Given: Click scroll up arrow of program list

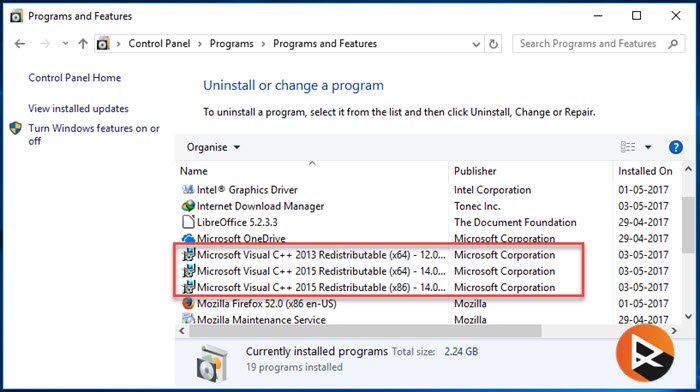Looking at the screenshot, I should click(688, 169).
